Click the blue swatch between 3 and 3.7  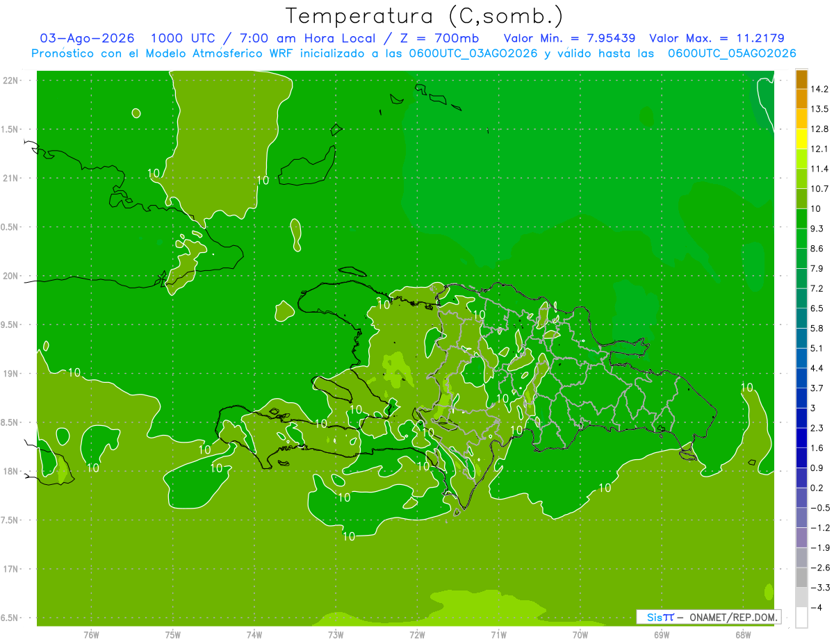coord(801,398)
